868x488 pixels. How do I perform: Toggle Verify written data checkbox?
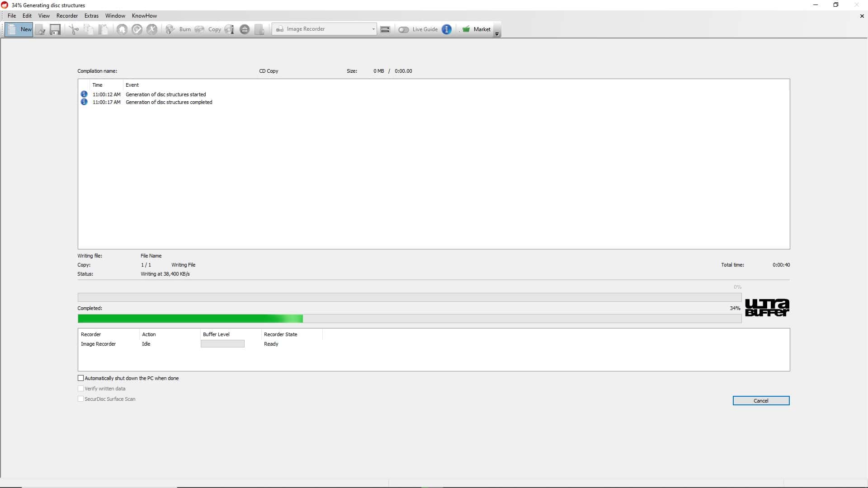[80, 389]
